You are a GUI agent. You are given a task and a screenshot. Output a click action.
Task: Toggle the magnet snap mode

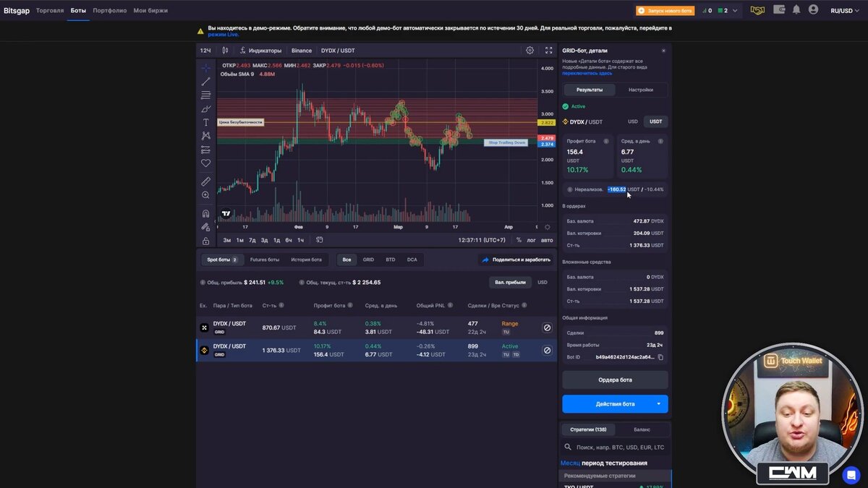click(206, 213)
